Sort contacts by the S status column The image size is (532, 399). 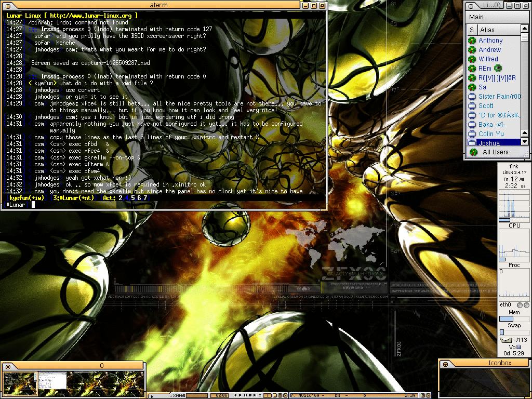point(472,30)
